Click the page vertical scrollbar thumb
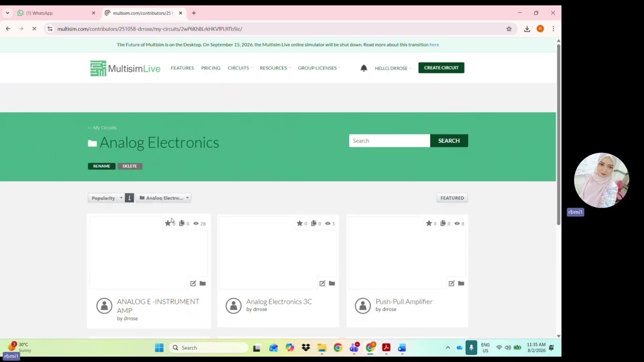Viewport: 644px width, 362px height. (x=558, y=134)
